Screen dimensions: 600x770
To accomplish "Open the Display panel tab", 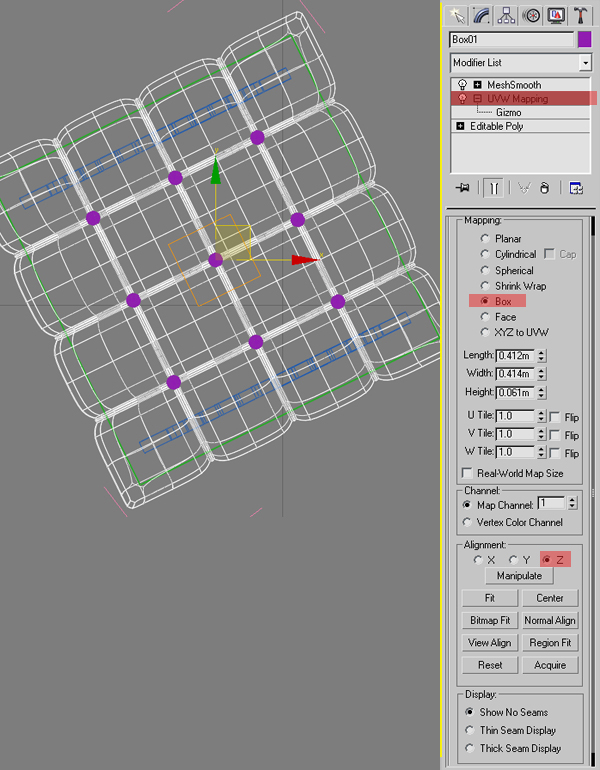I will [x=556, y=15].
